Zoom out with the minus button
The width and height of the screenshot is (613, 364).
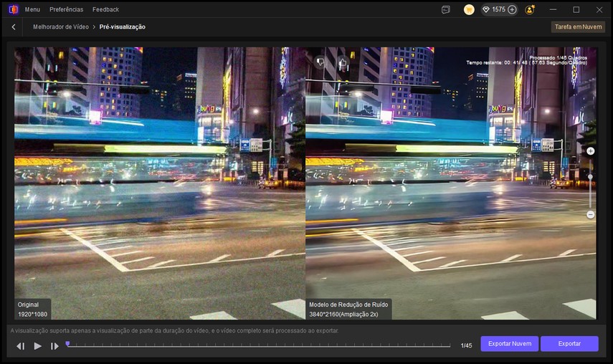click(590, 215)
